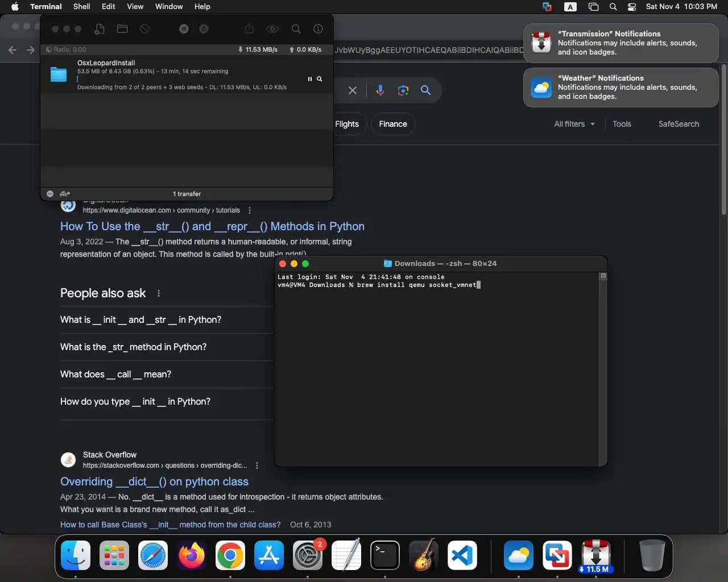Open Finder from the Dock
728x582 pixels.
(76, 555)
